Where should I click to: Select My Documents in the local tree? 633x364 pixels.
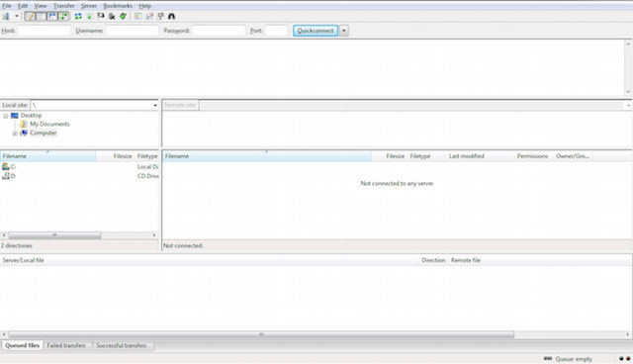49,125
